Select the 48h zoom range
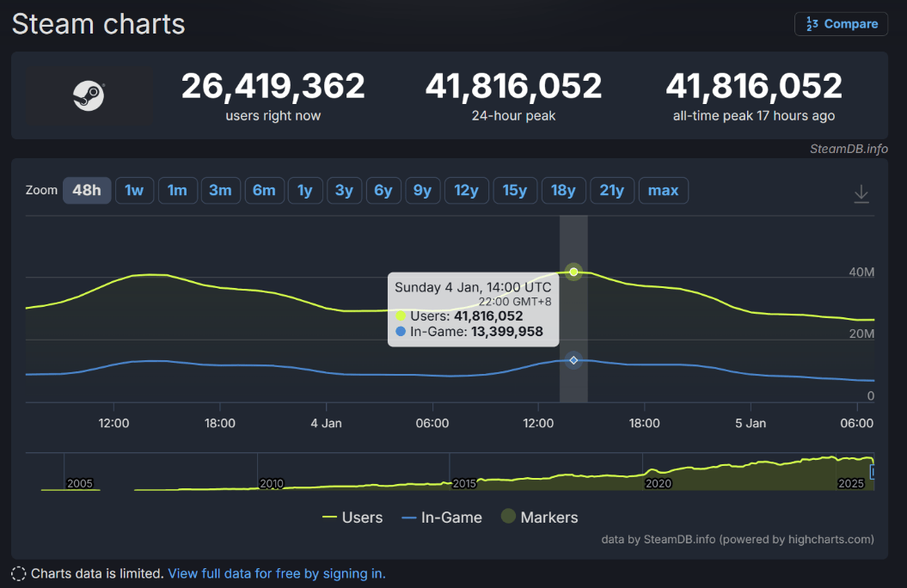 click(x=87, y=190)
